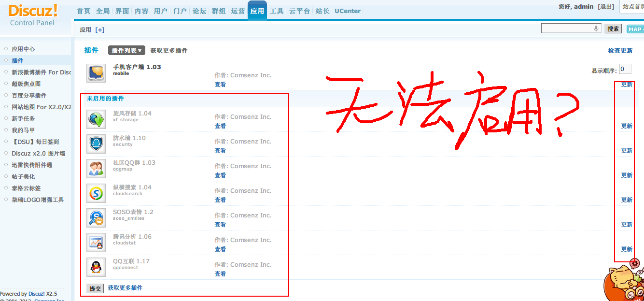Open 迅雷快传附件通 in the sidebar

(x=32, y=165)
